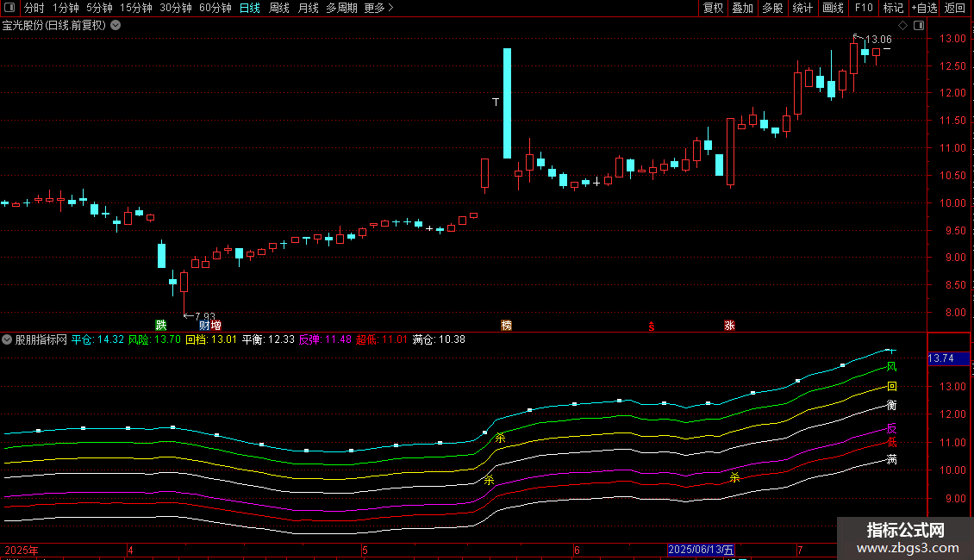The image size is (974, 560).
Task: Open the 宝光股份 chart dropdown arrow
Action: pos(116,26)
